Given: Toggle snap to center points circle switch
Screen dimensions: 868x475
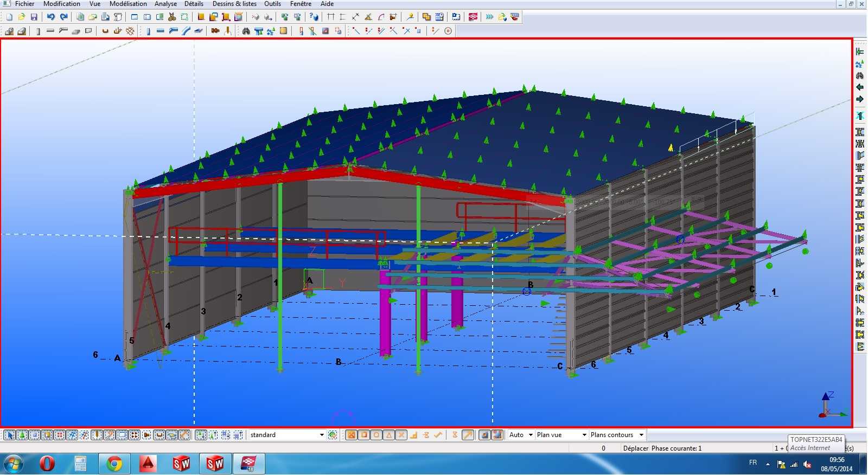Looking at the screenshot, I should [376, 435].
